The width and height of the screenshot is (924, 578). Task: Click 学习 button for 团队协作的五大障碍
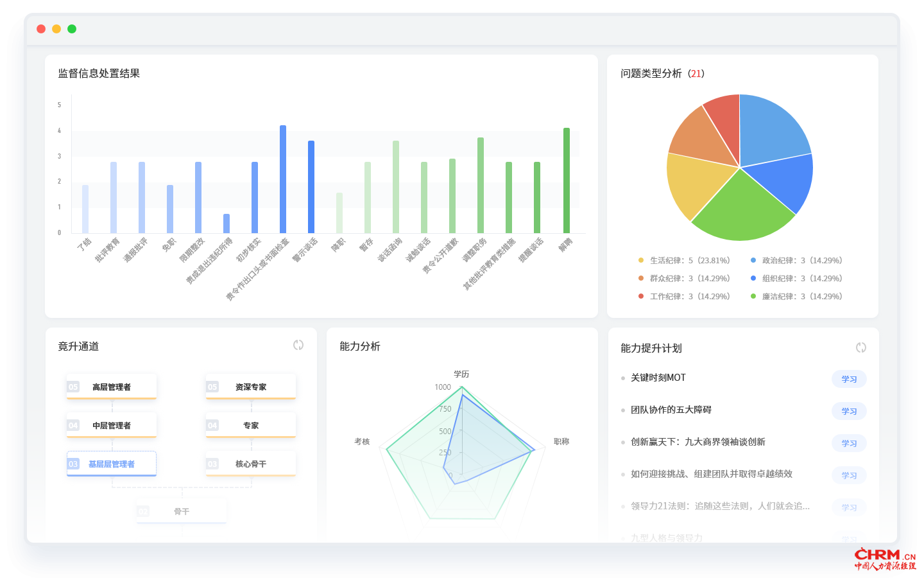(x=849, y=411)
